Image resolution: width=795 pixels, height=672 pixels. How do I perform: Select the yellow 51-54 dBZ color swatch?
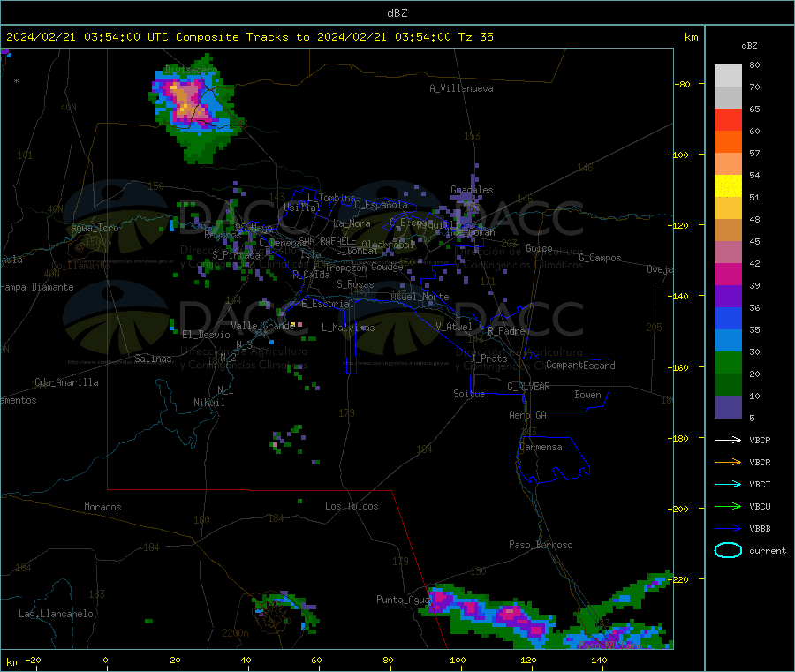[728, 186]
